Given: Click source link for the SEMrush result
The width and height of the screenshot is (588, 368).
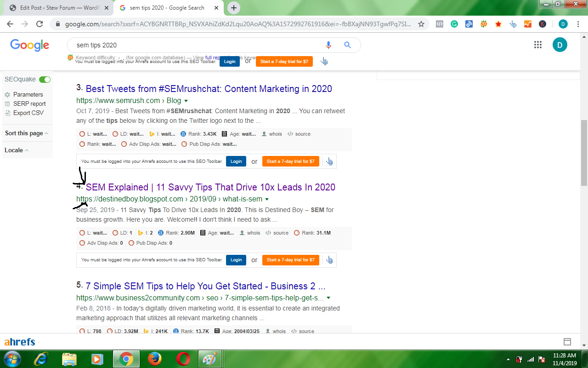Looking at the screenshot, I should pyautogui.click(x=303, y=134).
